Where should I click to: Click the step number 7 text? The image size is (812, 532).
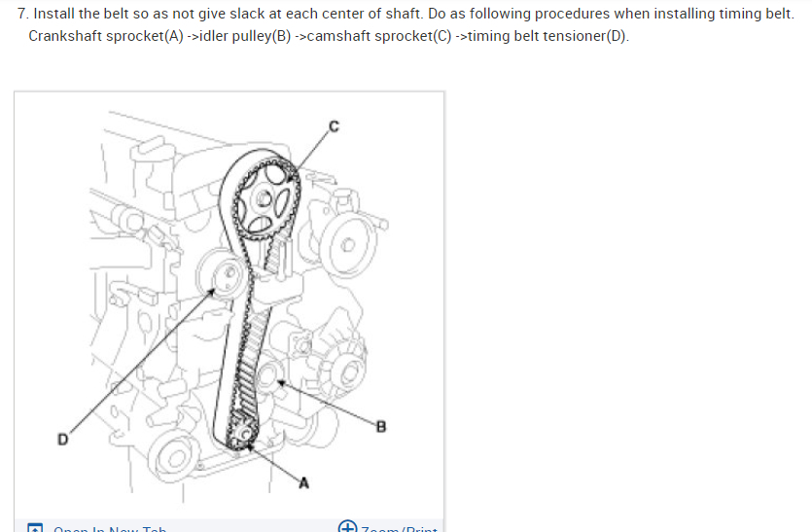coord(22,14)
